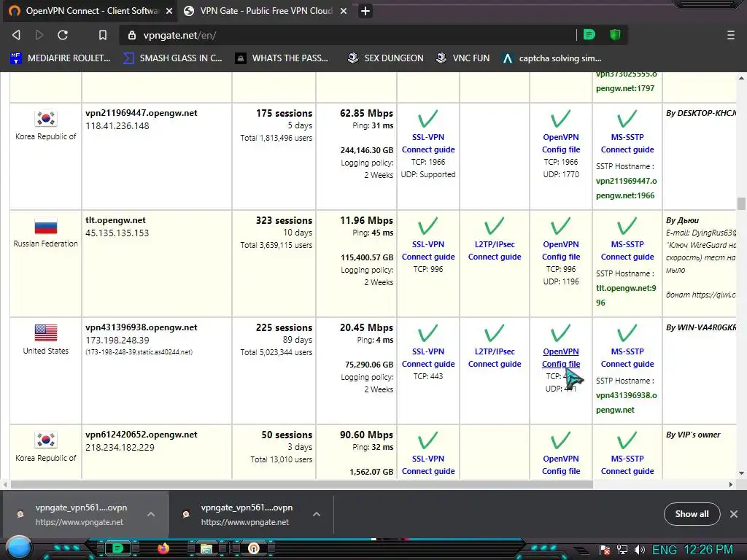The image size is (747, 560).
Task: Reload the vpngate.net page
Action: (63, 35)
